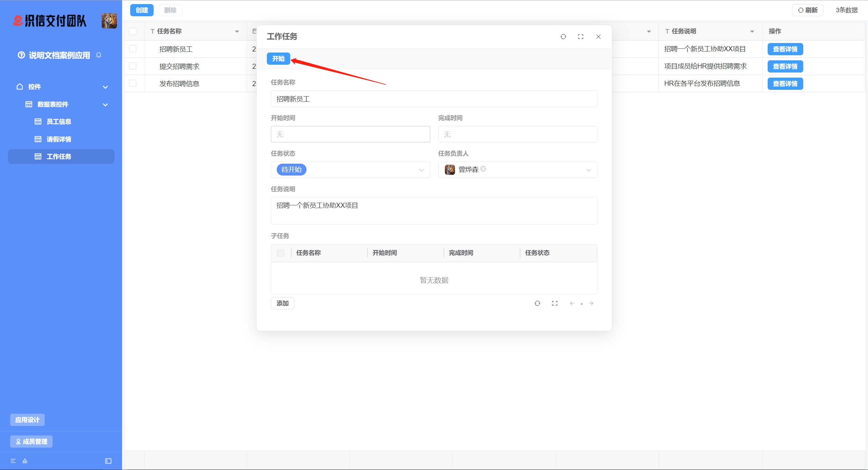
Task: Click the 开始时间 input field
Action: [x=350, y=134]
